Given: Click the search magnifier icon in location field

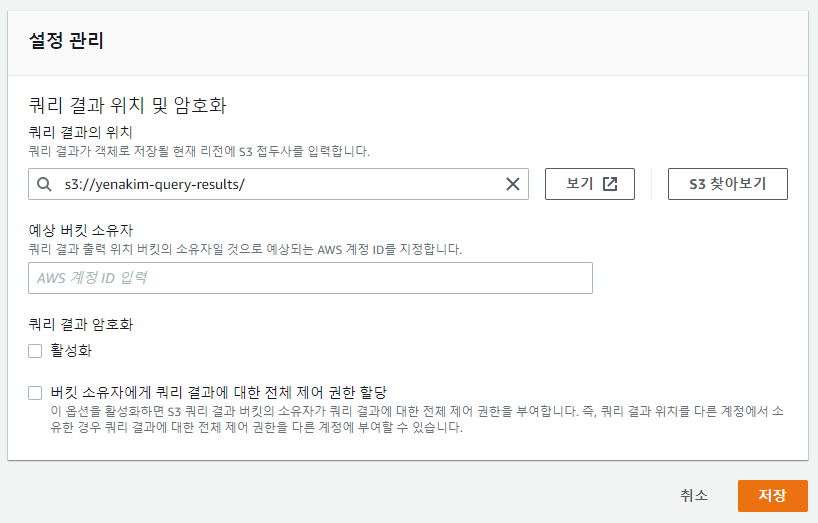Looking at the screenshot, I should point(44,184).
